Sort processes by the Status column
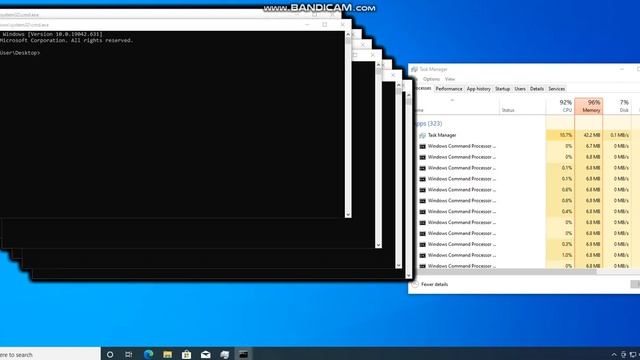 click(x=522, y=106)
